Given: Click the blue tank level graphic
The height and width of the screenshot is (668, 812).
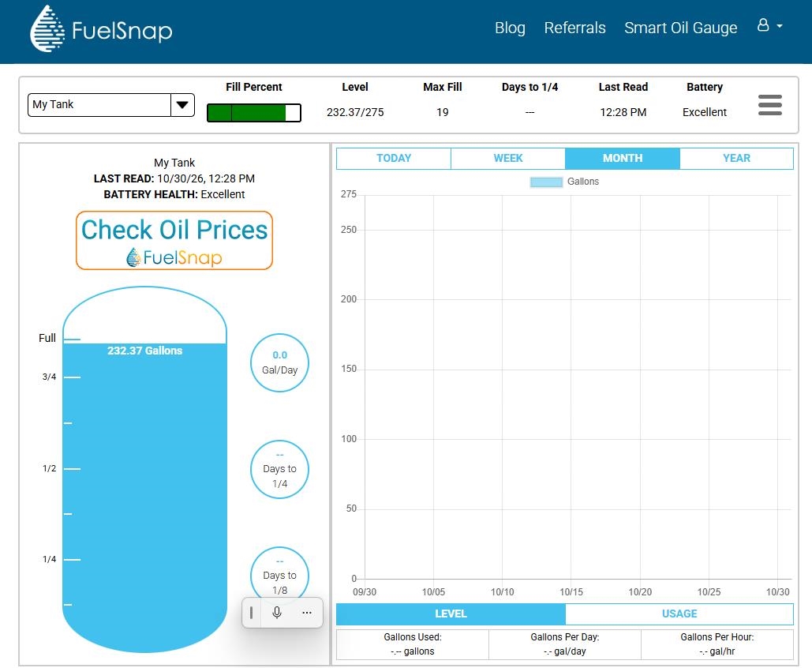Looking at the screenshot, I should (x=144, y=469).
